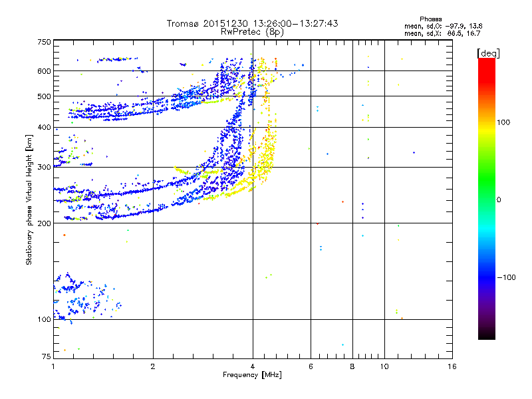This screenshot has width=532, height=399.
Task: Click the phase colorbar
Action: click(487, 198)
